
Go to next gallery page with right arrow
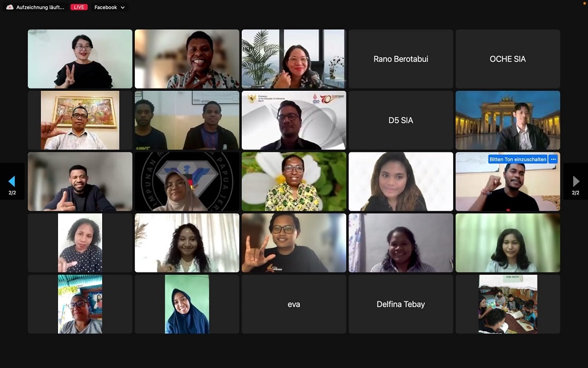coord(575,181)
